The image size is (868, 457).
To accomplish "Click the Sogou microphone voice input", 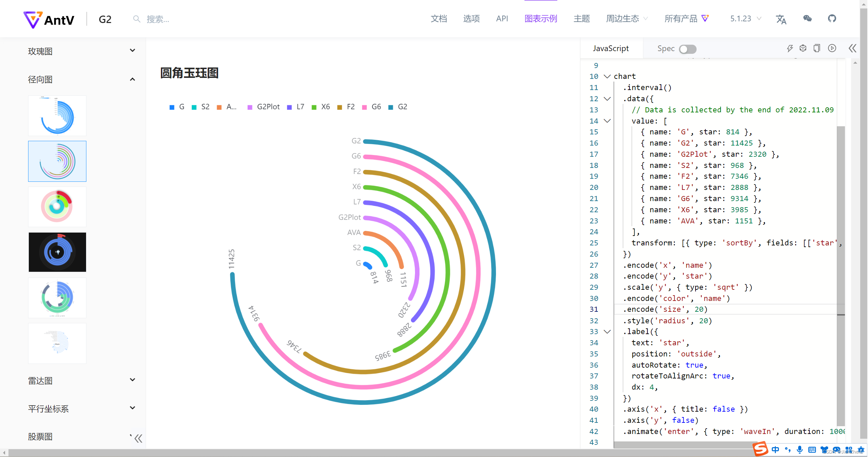I will point(800,450).
